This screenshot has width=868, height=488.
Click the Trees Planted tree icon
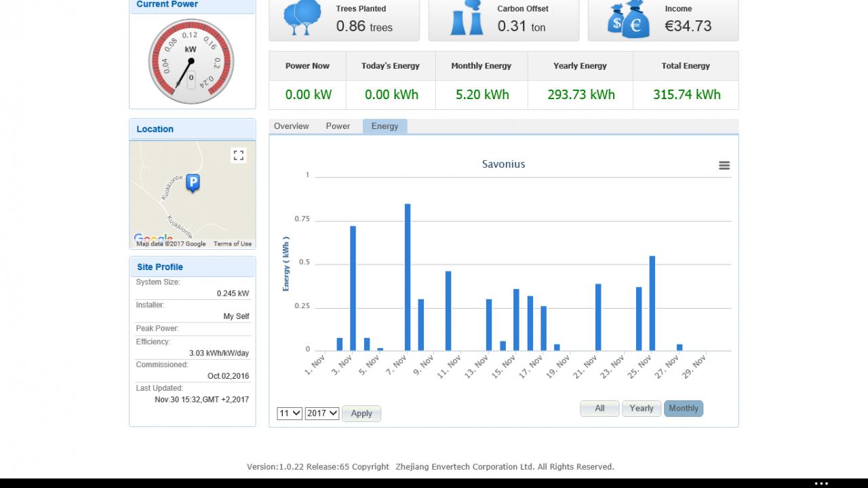pyautogui.click(x=302, y=18)
